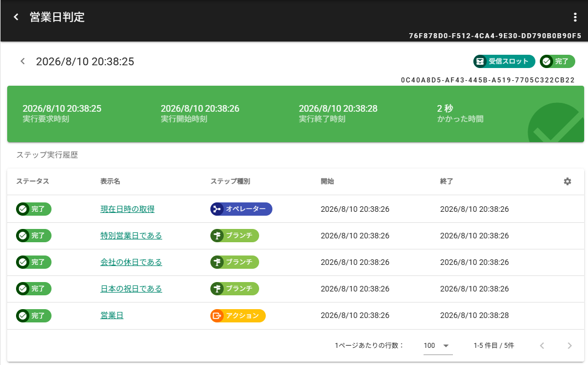Open the 現在日時の取得 step link

[x=127, y=209]
